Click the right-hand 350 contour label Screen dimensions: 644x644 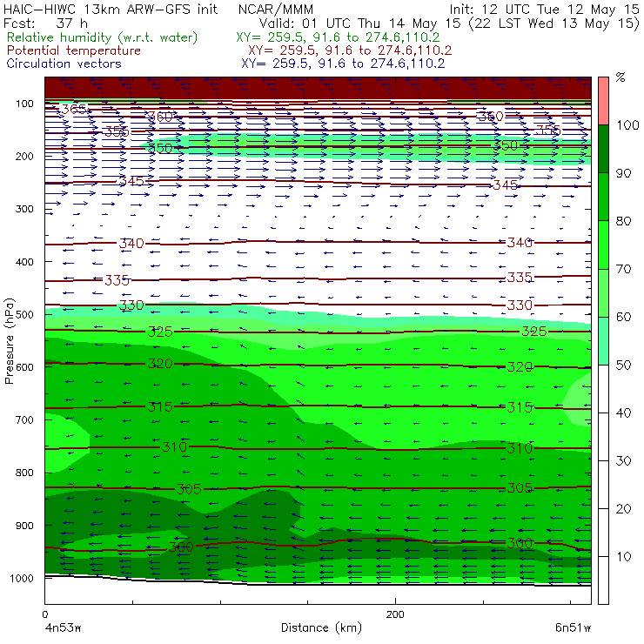[505, 145]
